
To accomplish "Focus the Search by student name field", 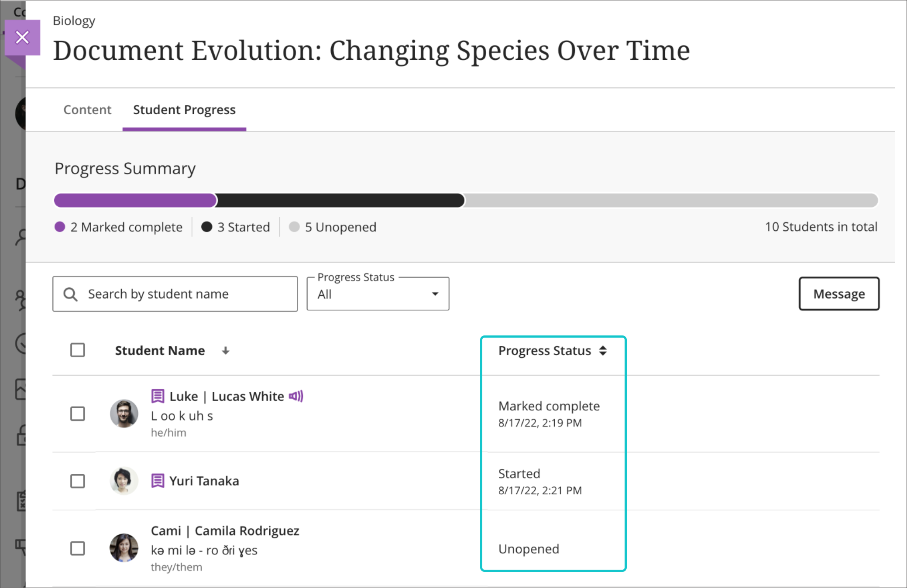I will coord(183,294).
